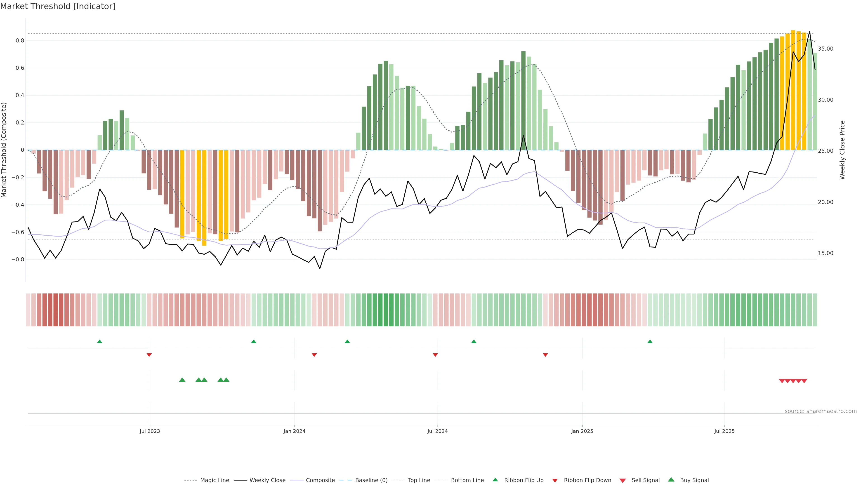Click Baseline (0) legend item
Image resolution: width=868 pixels, height=488 pixels.
click(371, 480)
